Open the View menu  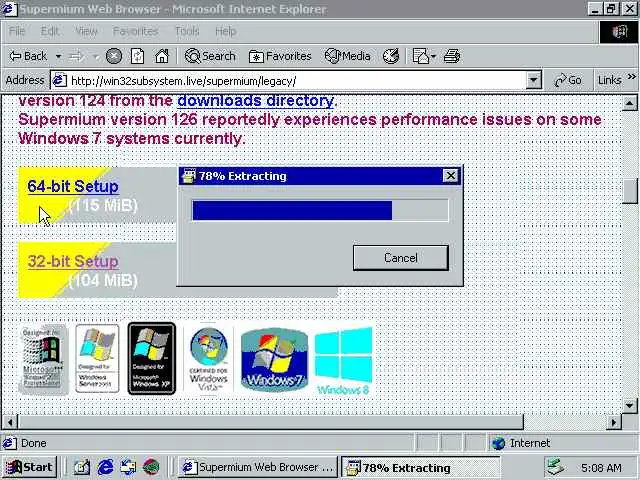86,31
